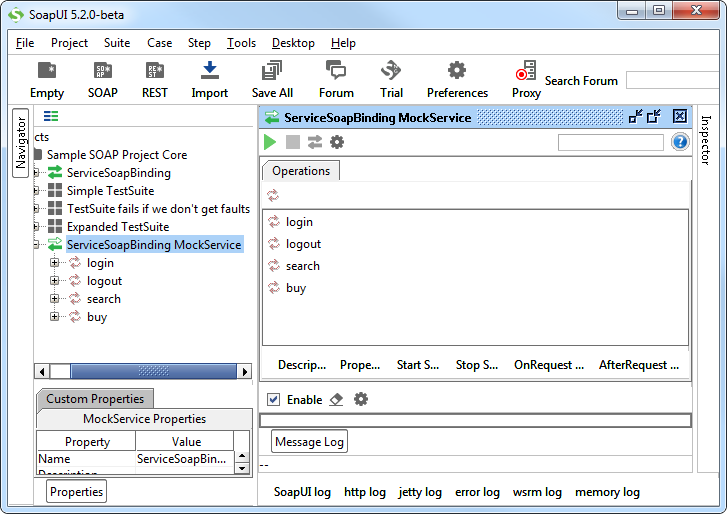
Task: Click the login operation icon in Operations list
Action: tap(274, 222)
